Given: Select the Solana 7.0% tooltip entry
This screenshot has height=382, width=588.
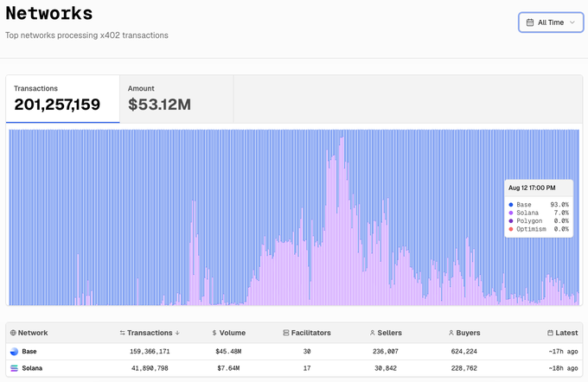Looking at the screenshot, I should (x=539, y=213).
